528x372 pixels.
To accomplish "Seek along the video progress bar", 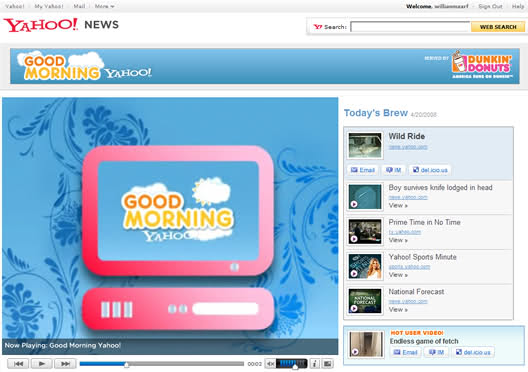I will tap(162, 364).
